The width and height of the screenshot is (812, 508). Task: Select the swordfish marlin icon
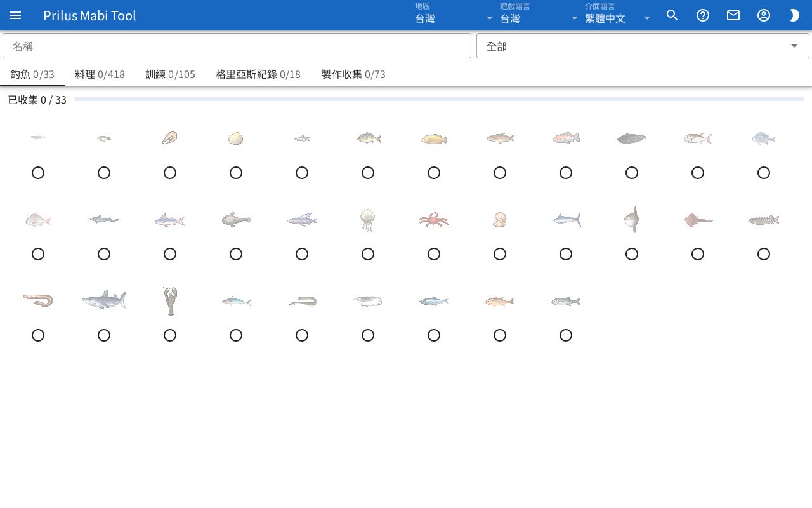tap(566, 219)
